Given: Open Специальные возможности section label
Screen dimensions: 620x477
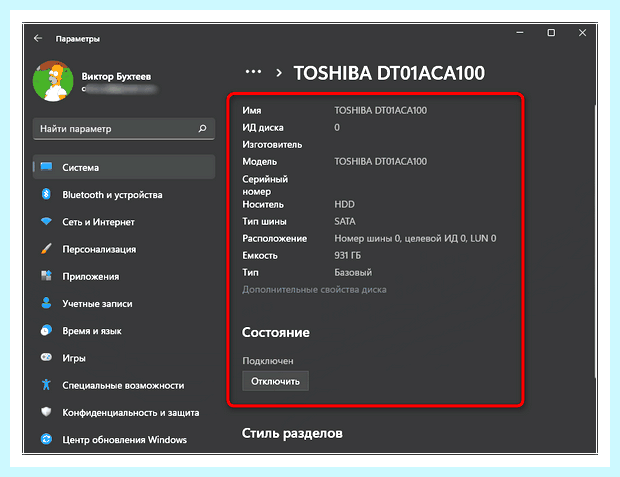Looking at the screenshot, I should tap(123, 386).
